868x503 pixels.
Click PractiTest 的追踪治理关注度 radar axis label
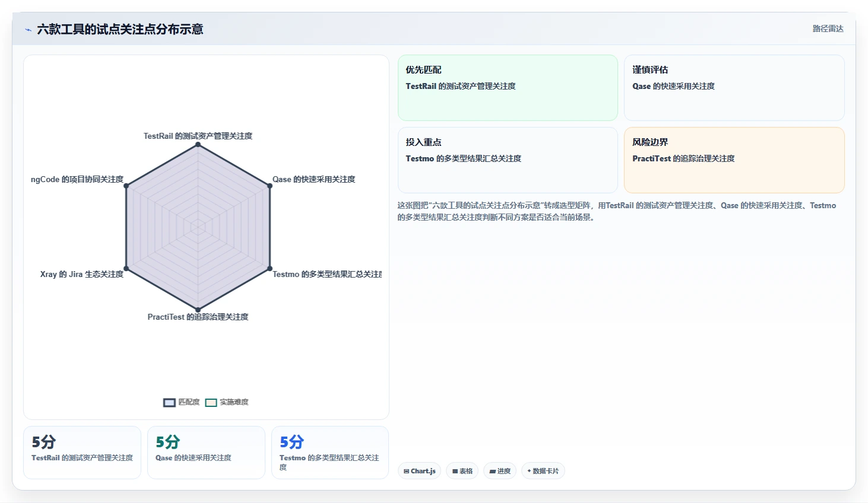click(x=198, y=317)
